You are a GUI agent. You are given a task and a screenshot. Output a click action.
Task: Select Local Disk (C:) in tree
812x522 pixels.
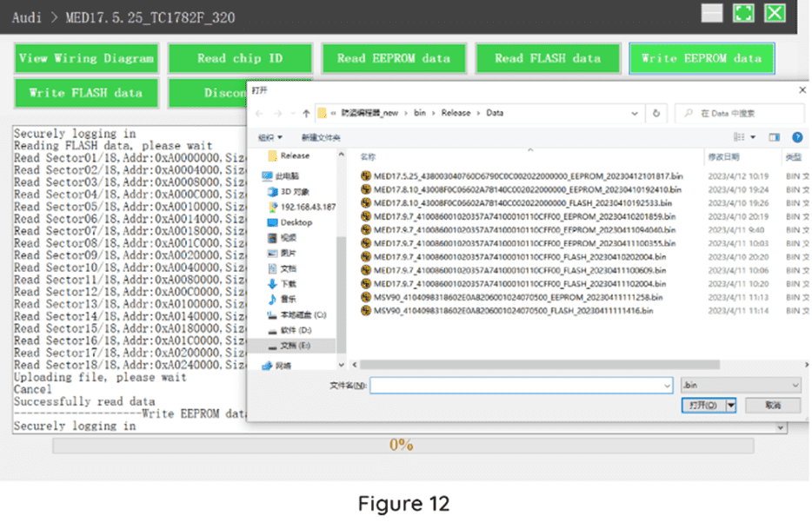[296, 314]
